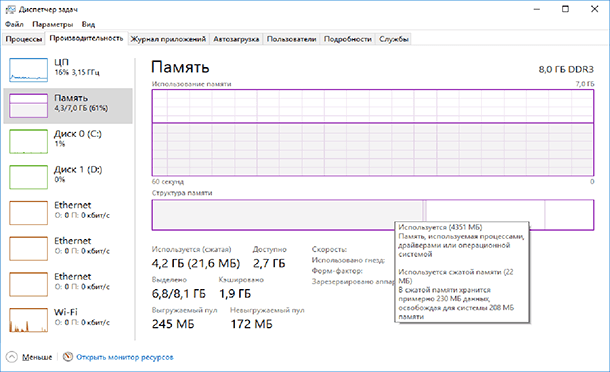Image resolution: width=610 pixels, height=372 pixels.
Task: Click the 8,0 ГБ DDR3 label
Action: coord(566,69)
